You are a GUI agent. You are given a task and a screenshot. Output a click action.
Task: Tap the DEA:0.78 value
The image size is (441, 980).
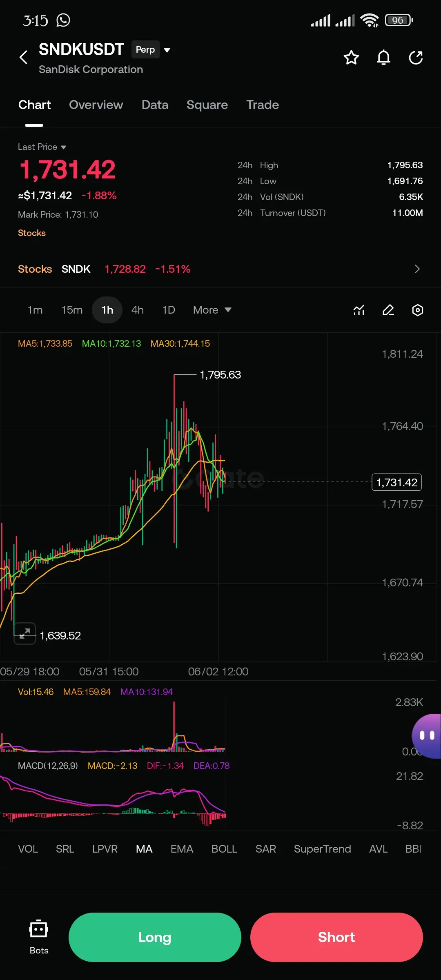212,766
